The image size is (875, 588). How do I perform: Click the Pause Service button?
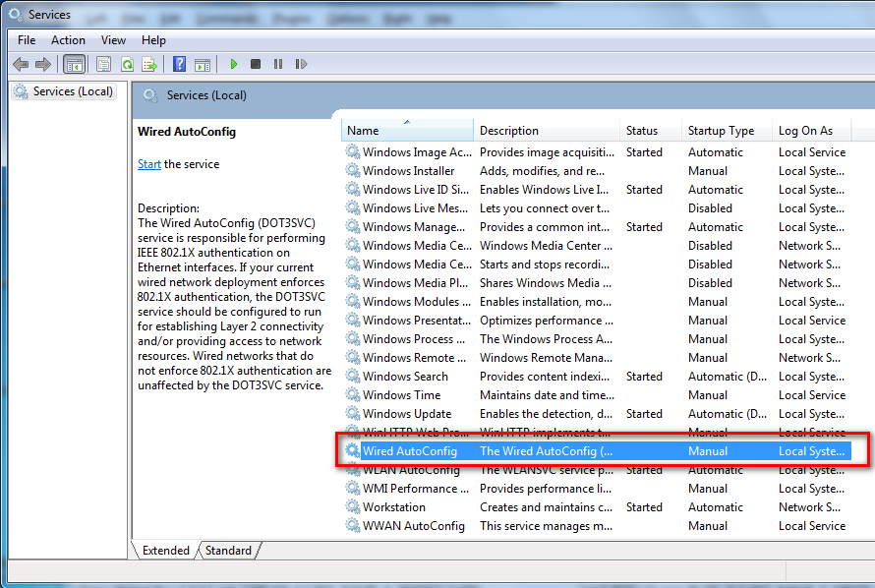tap(278, 64)
